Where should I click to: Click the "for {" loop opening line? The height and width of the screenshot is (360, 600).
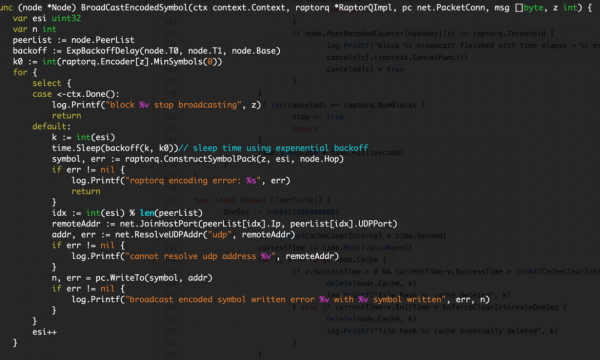(25, 72)
